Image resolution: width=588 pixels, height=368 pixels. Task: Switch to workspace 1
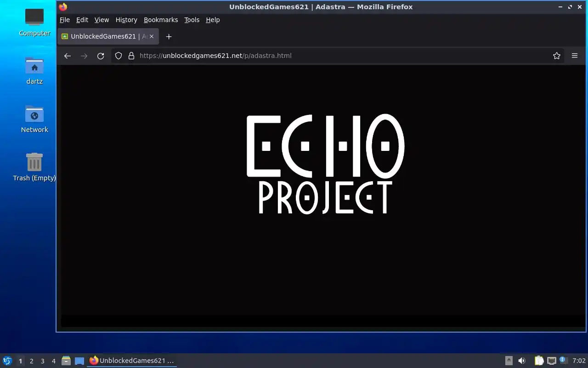point(20,361)
